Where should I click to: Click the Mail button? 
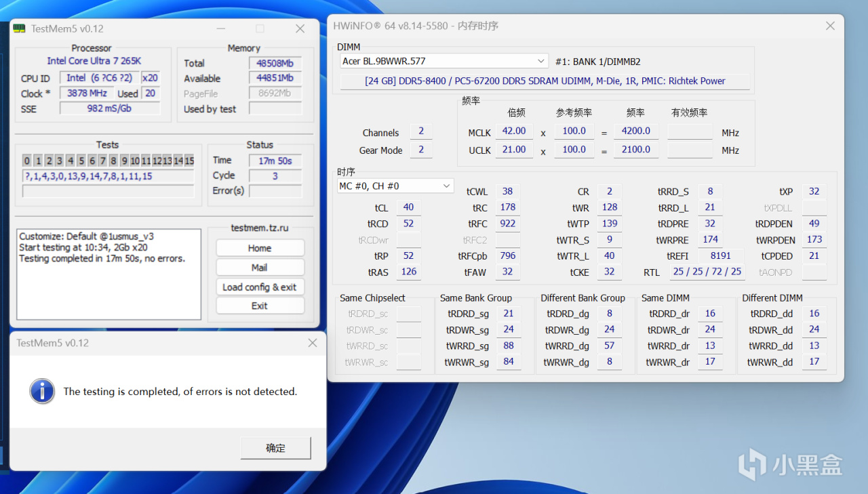tap(260, 268)
